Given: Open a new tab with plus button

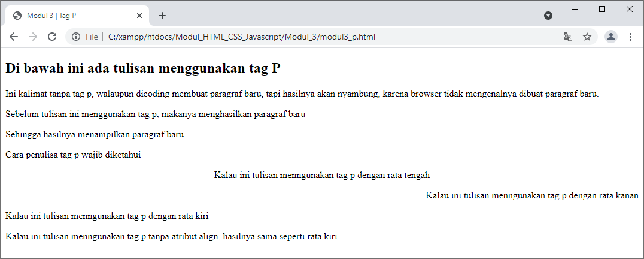Looking at the screenshot, I should coord(162,16).
